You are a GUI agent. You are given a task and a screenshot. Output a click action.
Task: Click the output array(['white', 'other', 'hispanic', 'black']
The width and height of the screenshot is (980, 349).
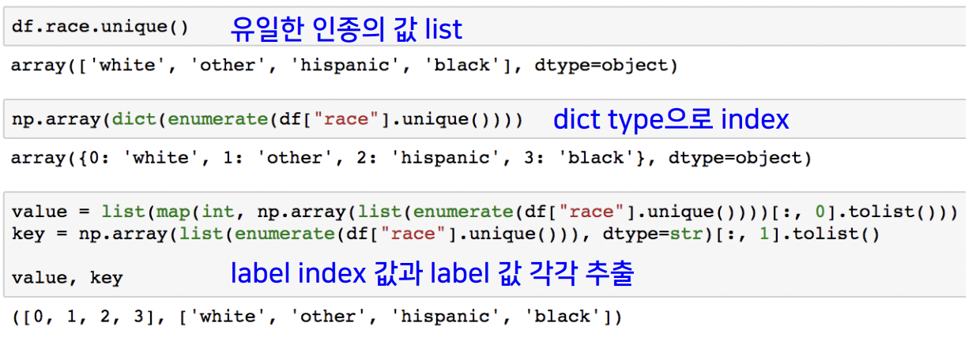click(x=345, y=66)
